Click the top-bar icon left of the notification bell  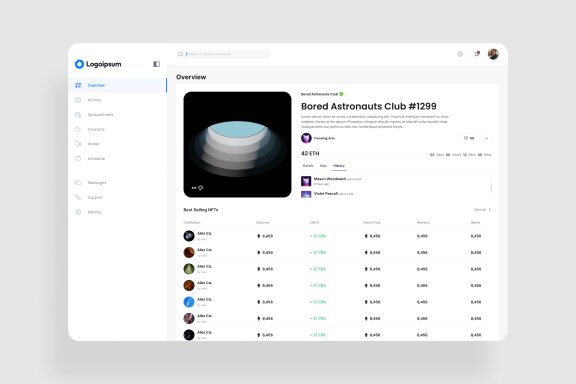tap(460, 54)
